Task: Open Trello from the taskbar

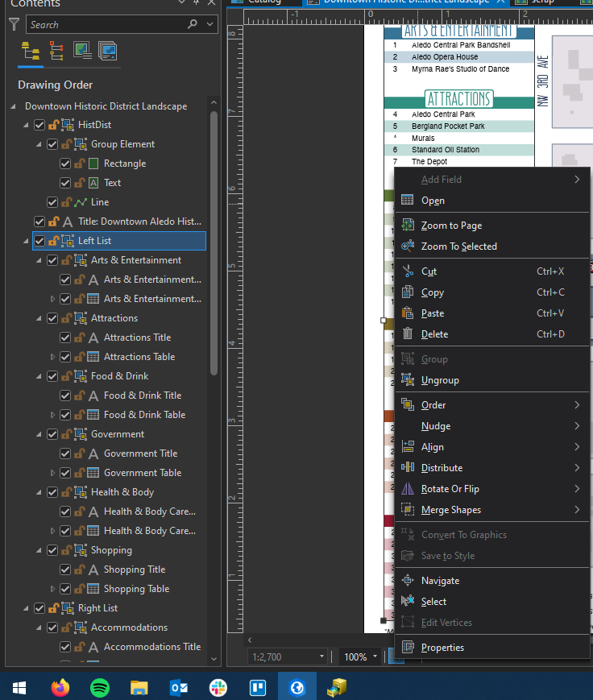Action: (258, 687)
